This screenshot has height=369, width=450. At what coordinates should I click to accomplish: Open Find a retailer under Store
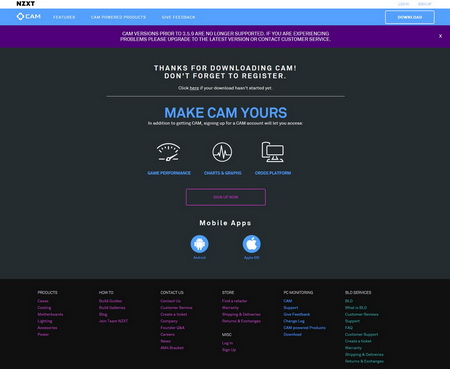[235, 301]
